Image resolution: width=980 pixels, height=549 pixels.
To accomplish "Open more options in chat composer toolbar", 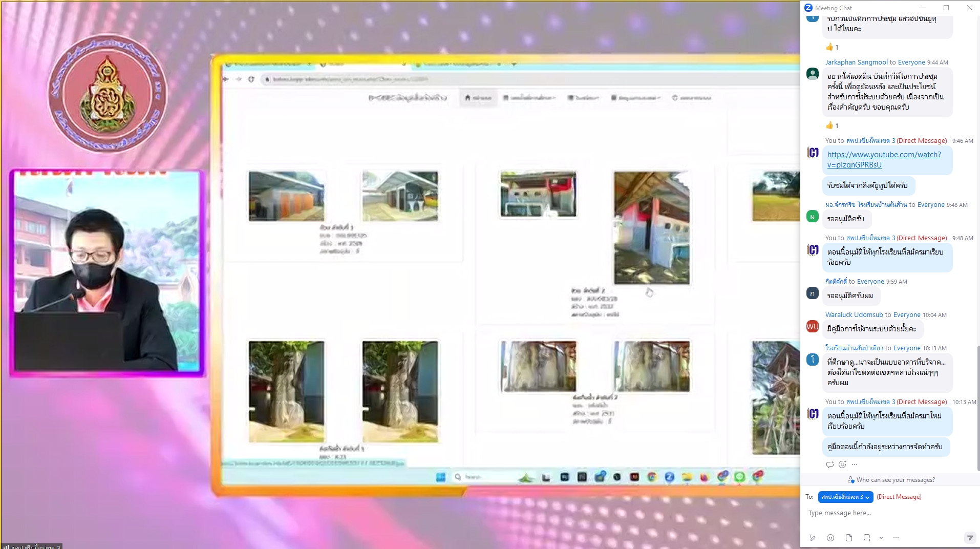I will (896, 538).
